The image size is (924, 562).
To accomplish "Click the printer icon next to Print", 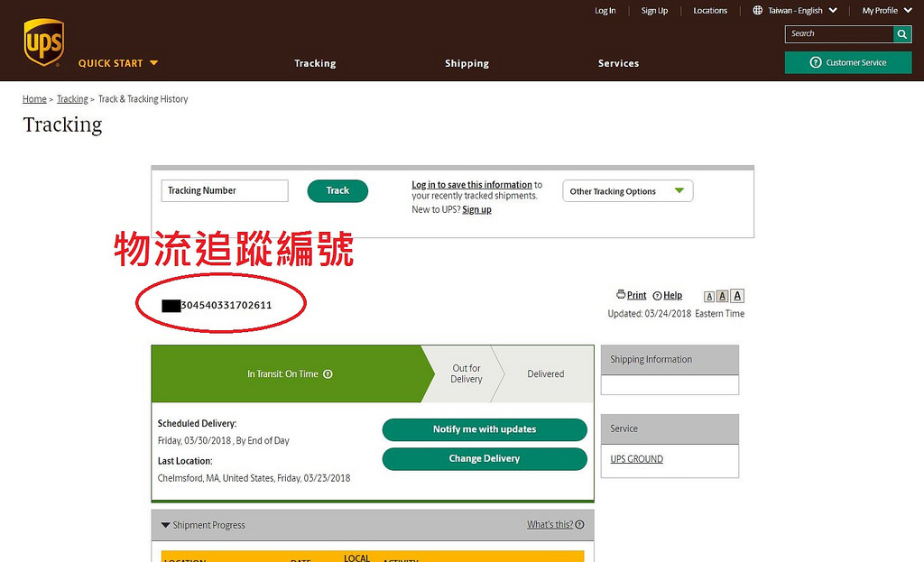I will tap(621, 295).
